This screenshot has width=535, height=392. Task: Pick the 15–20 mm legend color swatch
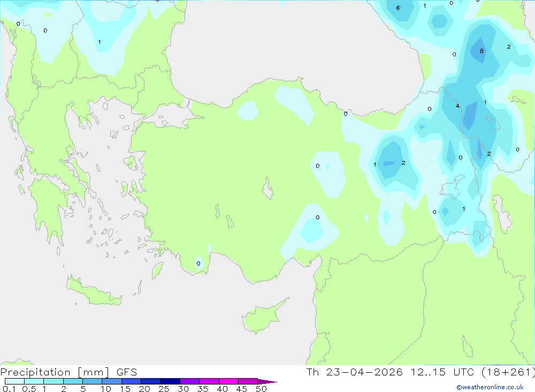pos(131,381)
